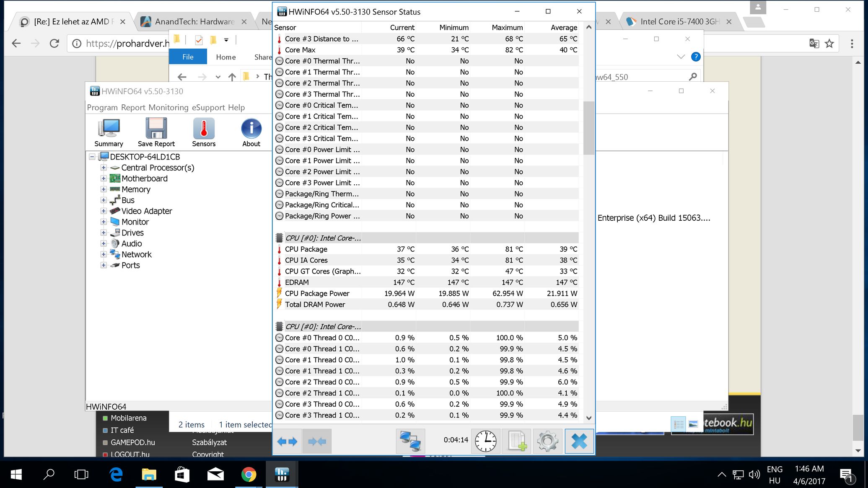Viewport: 868px width, 488px height.
Task: Click the volume speaker tray icon
Action: (x=754, y=475)
